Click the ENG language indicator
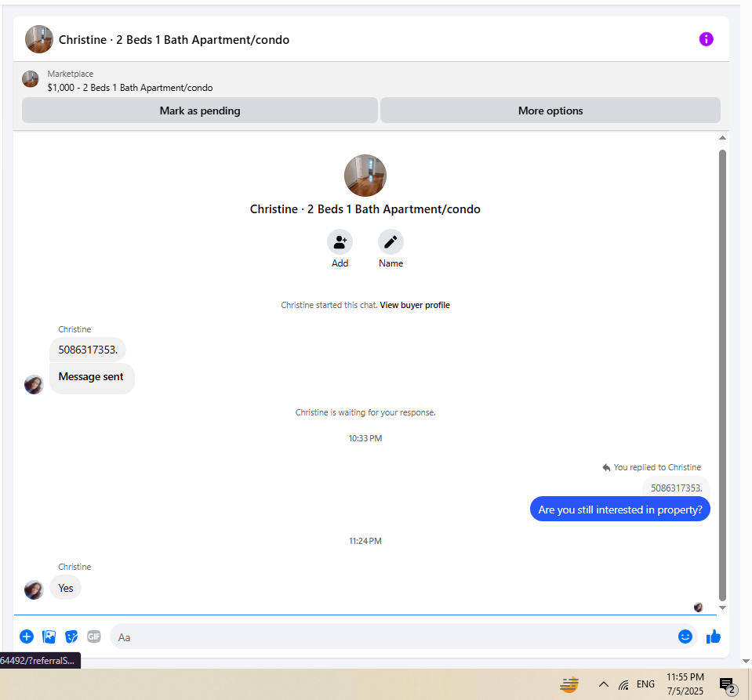 pos(645,684)
